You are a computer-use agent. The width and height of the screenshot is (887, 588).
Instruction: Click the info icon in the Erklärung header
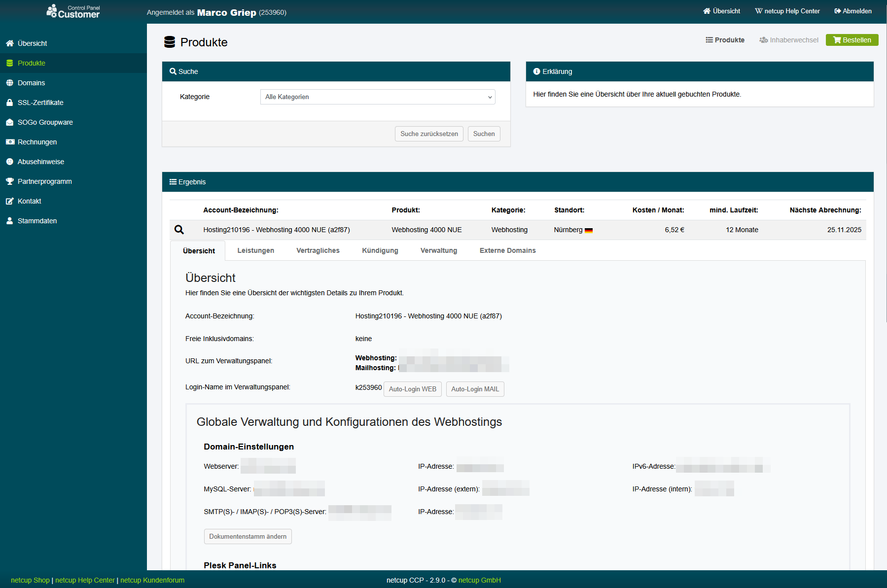(536, 71)
